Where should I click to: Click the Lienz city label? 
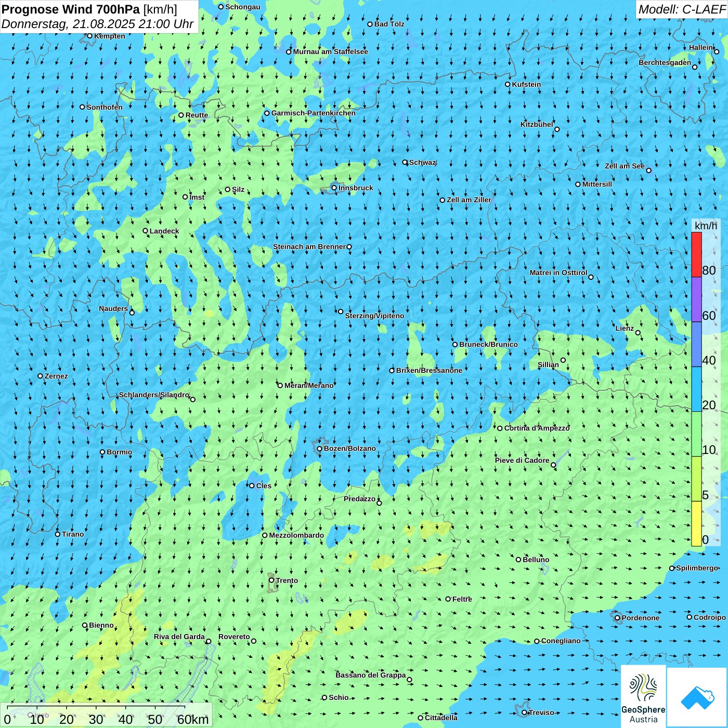(x=625, y=328)
